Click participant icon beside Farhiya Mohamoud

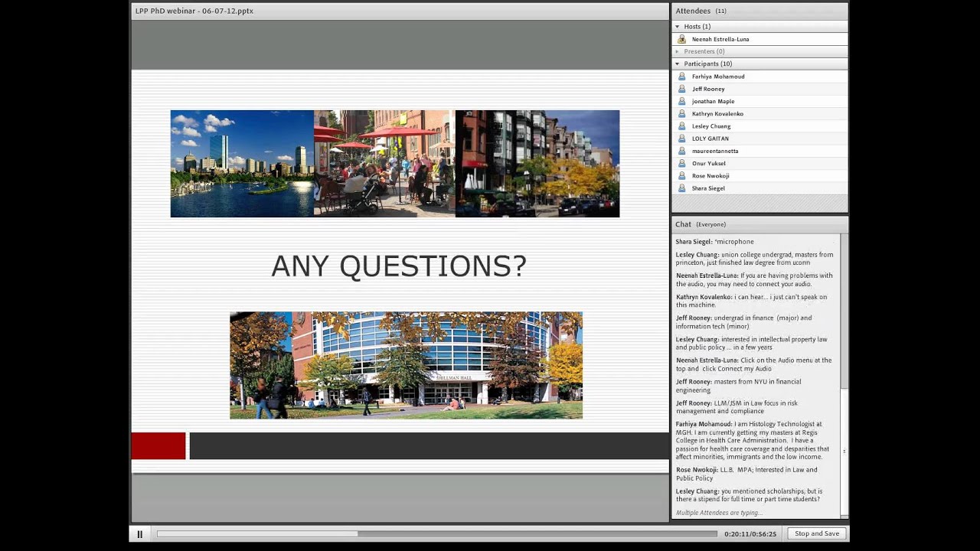(681, 77)
